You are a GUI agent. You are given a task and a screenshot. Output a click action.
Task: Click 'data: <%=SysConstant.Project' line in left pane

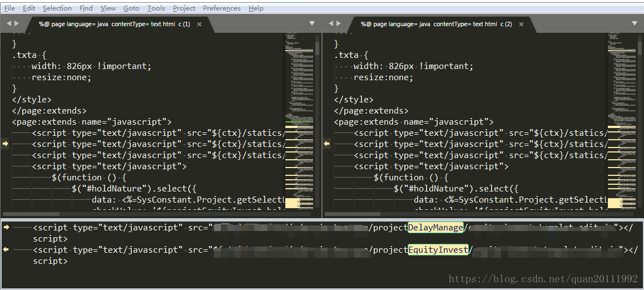188,199
